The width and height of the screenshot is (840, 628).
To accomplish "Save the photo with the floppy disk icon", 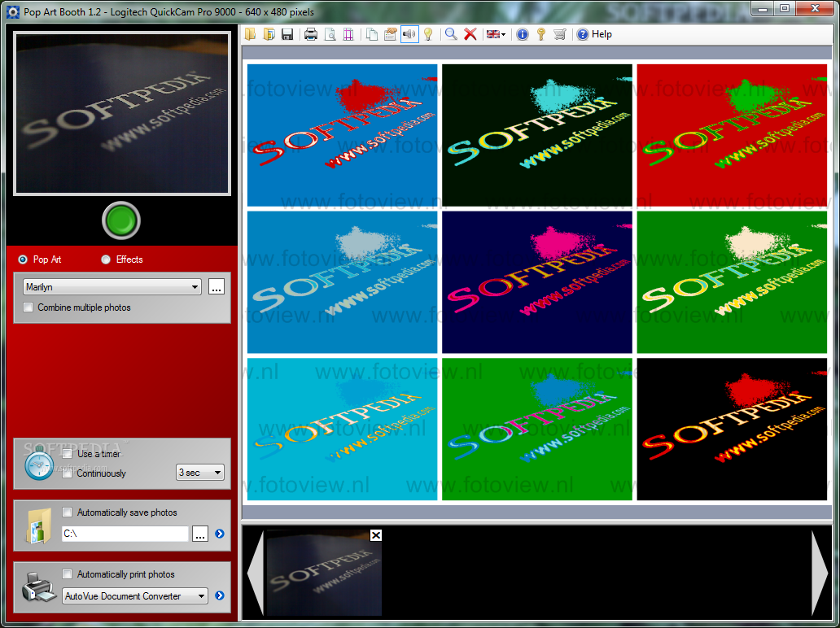I will pos(287,34).
